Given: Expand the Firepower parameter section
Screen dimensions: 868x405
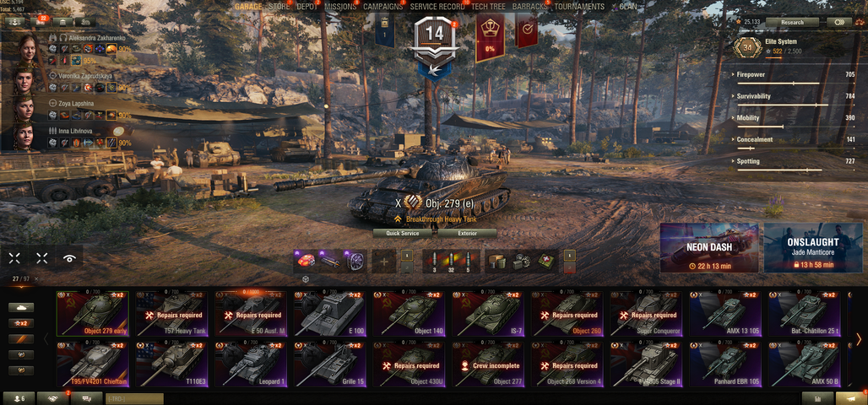Looking at the screenshot, I should [795, 74].
